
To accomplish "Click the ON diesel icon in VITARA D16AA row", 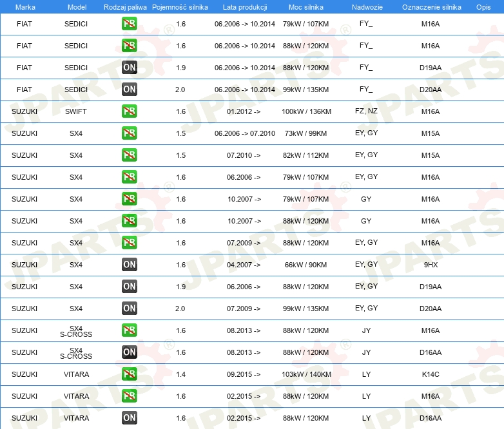I will 129,418.
